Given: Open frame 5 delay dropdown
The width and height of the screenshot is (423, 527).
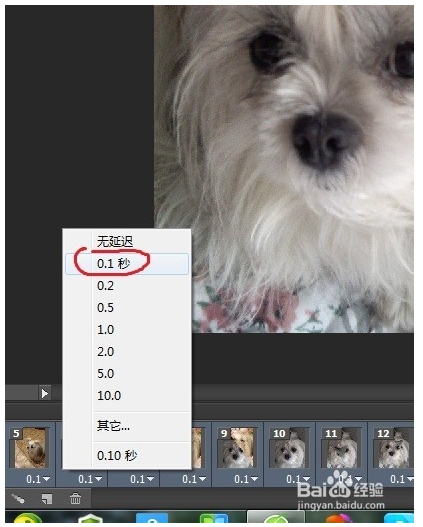Looking at the screenshot, I should tap(38, 479).
